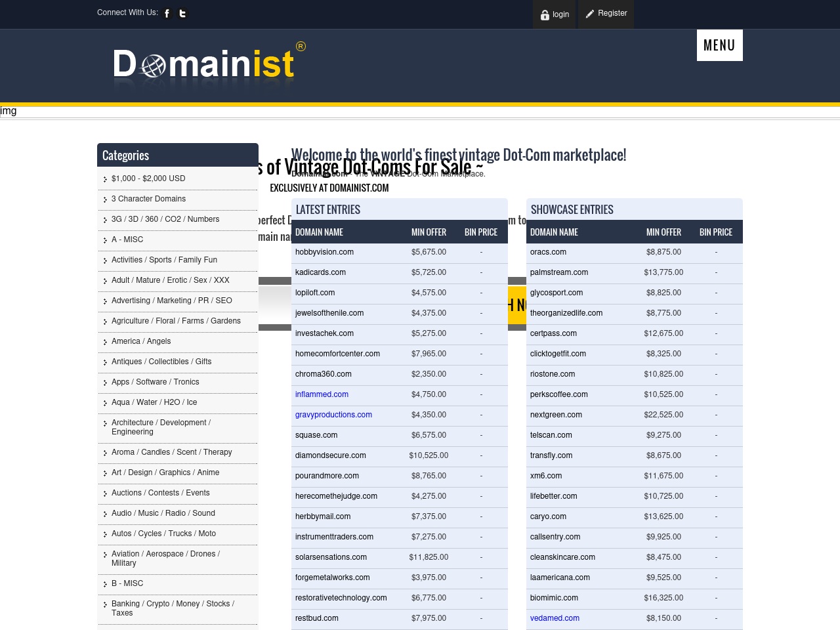Click investachek.com domain entry
The height and width of the screenshot is (630, 840).
[324, 333]
